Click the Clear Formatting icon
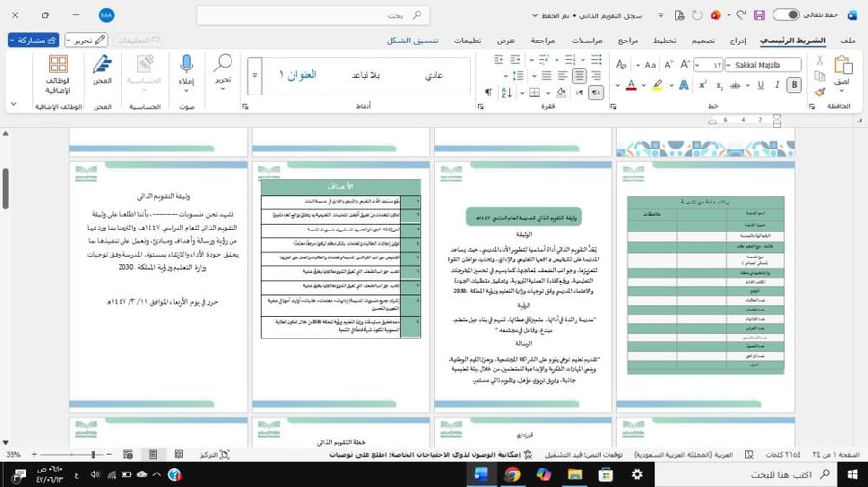Screen dimensions: 868x487 pos(621,65)
